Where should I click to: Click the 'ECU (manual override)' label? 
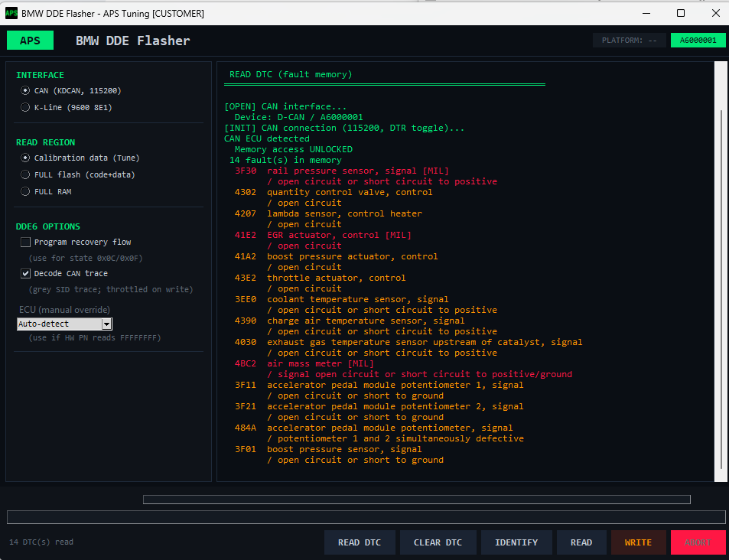pos(64,310)
